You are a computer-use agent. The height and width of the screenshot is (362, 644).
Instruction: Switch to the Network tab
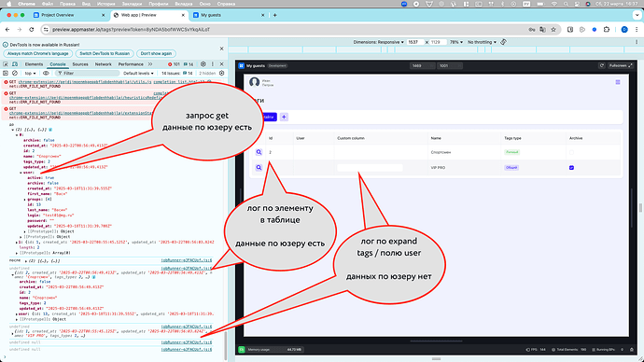coord(103,64)
